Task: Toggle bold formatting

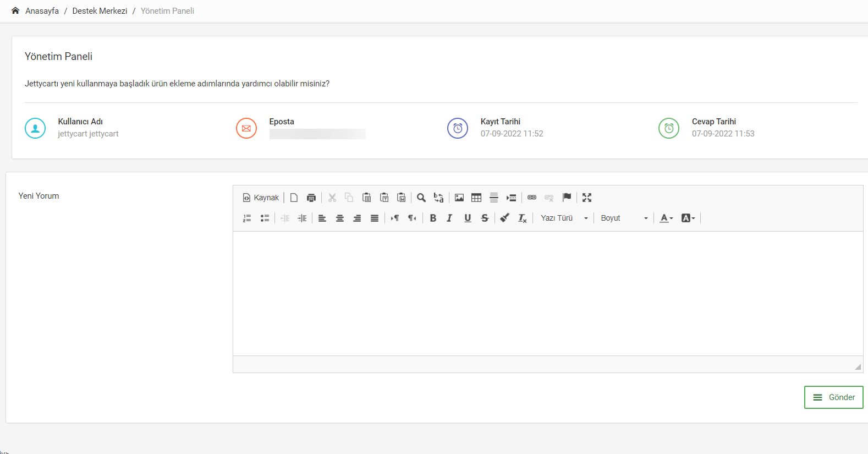Action: click(x=433, y=218)
